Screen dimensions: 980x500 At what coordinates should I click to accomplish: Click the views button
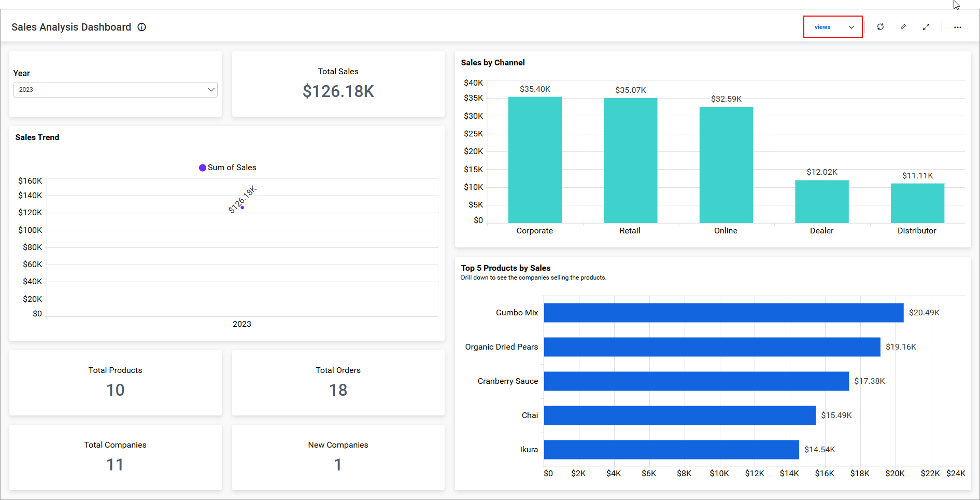point(822,26)
